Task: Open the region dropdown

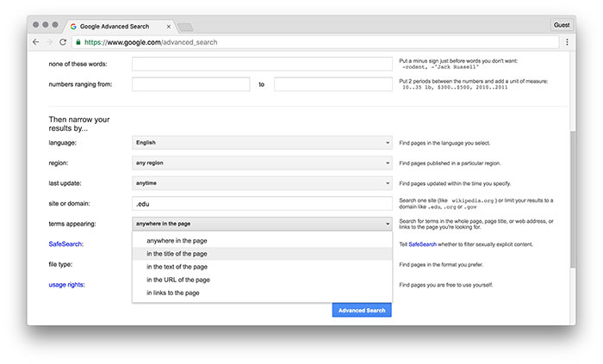Action: point(262,163)
